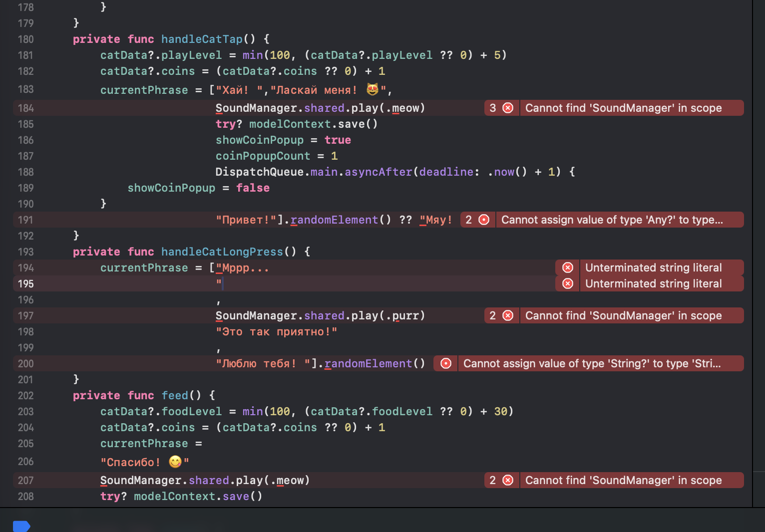Screen dimensions: 765x532
Task: Click first 'Unterminated string literal' message
Action: (653, 267)
